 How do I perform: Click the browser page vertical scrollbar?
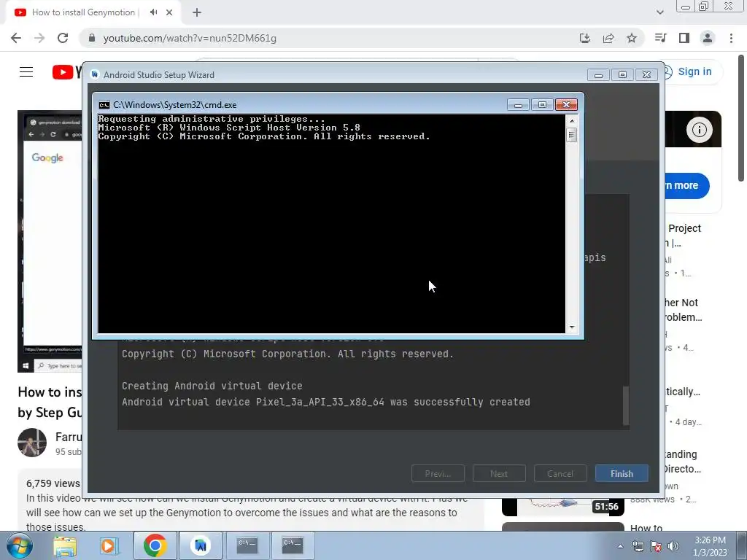(741, 117)
